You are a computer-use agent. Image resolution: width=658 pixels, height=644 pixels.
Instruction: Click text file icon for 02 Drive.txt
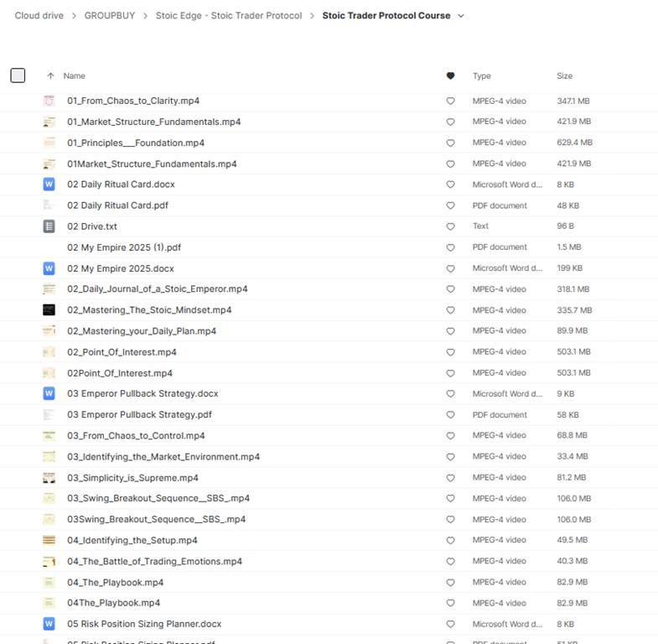[49, 226]
